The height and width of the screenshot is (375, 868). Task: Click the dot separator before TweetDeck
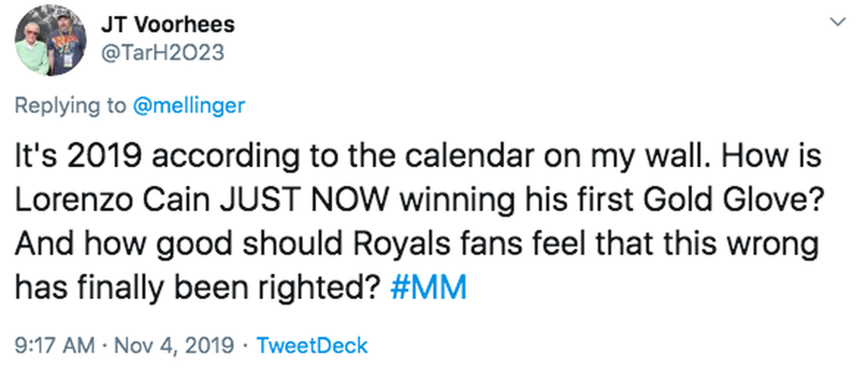(x=245, y=346)
